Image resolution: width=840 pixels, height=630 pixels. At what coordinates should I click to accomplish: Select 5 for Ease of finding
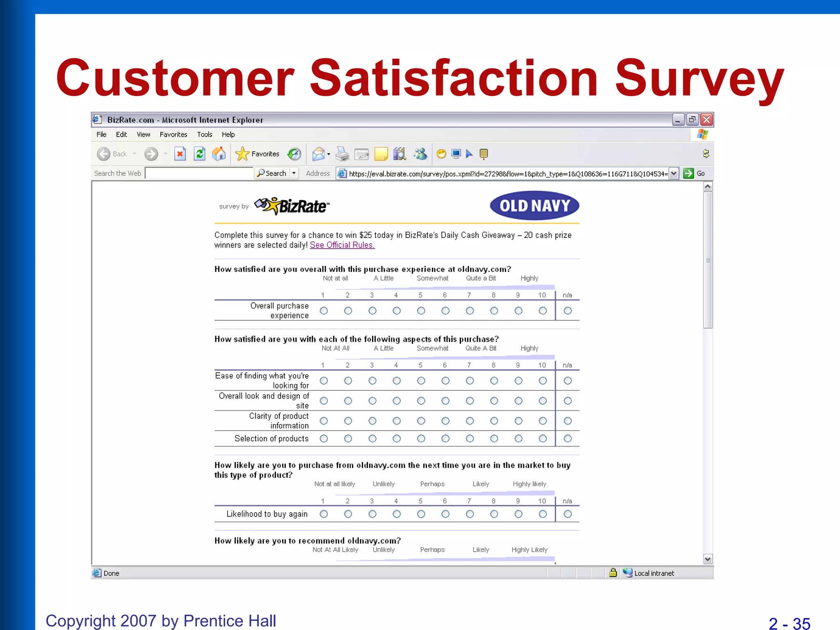pyautogui.click(x=421, y=381)
